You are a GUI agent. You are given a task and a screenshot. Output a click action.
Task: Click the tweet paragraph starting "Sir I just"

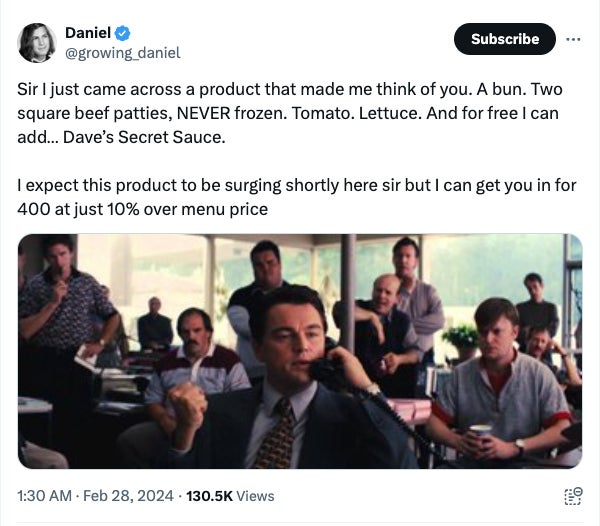[288, 113]
